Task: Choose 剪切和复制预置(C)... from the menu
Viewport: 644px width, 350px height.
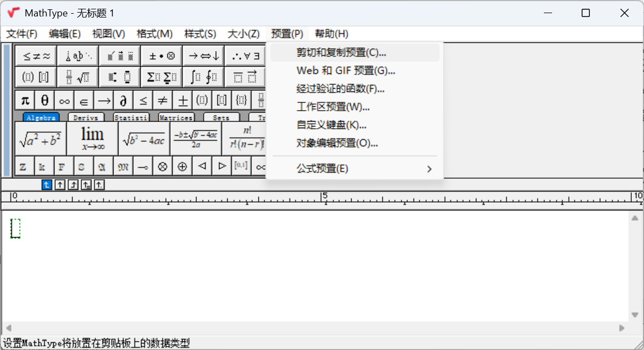Action: point(355,53)
